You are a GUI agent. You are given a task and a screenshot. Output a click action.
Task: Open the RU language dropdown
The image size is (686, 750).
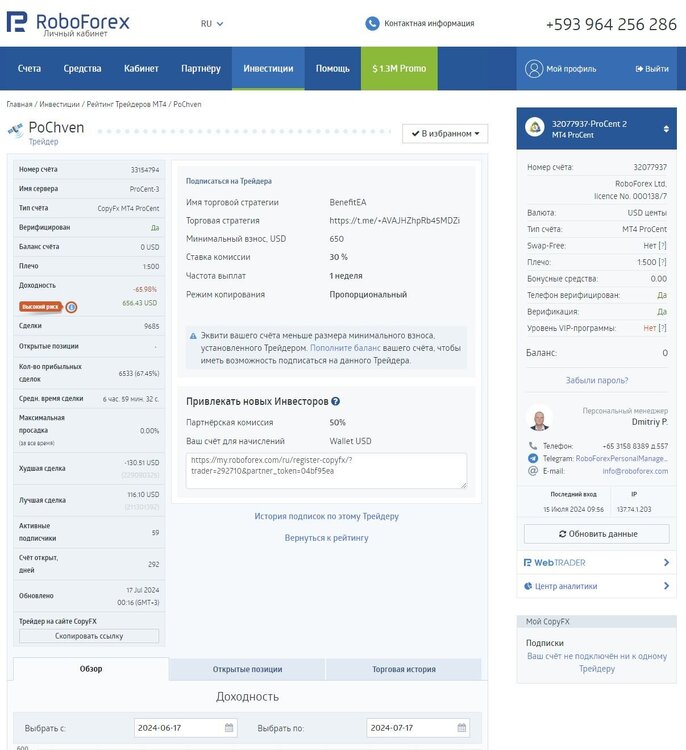[x=212, y=23]
